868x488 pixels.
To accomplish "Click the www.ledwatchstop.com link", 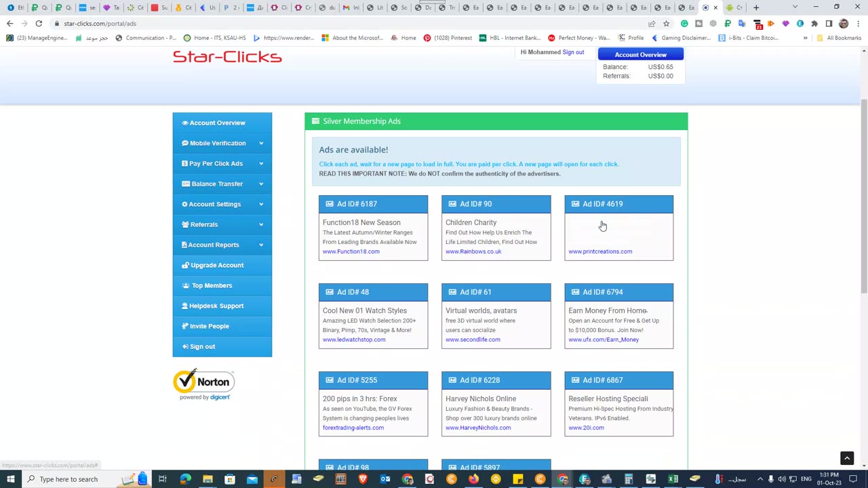I will coord(354,340).
